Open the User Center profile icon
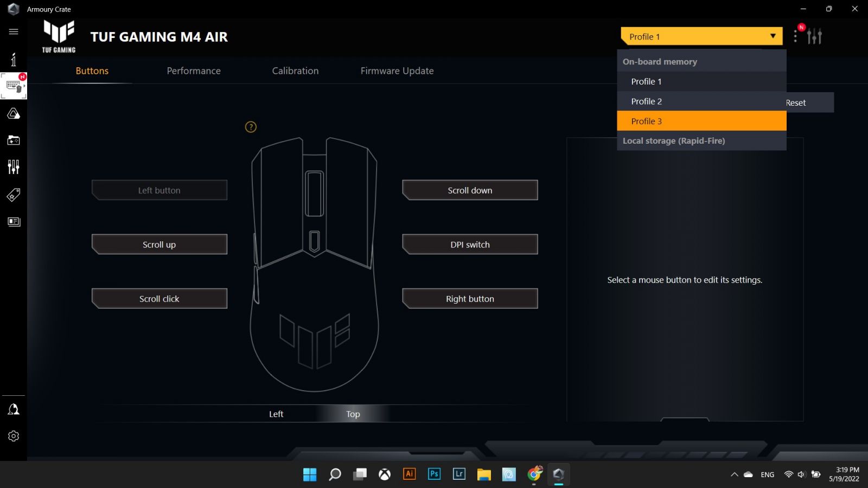Screen dimensions: 868x488 pos(14,409)
